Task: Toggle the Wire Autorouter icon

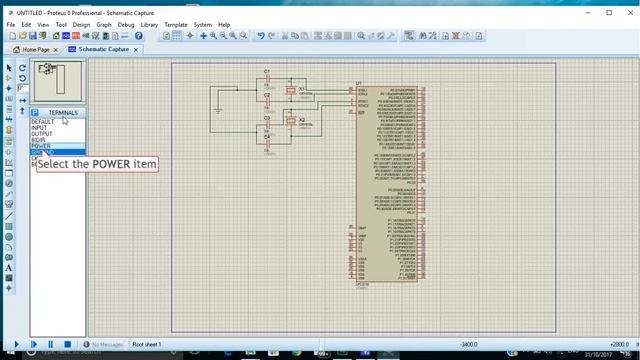Action: point(409,36)
